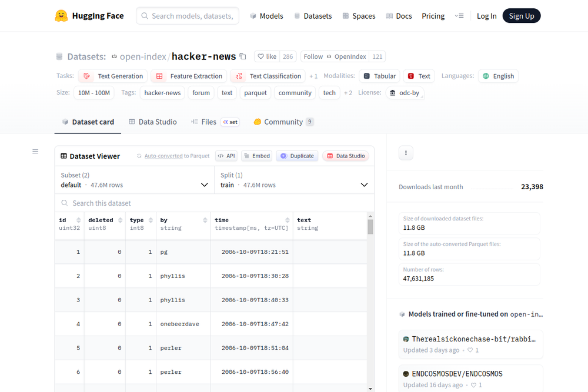Like the hacker-news dataset

click(x=267, y=56)
